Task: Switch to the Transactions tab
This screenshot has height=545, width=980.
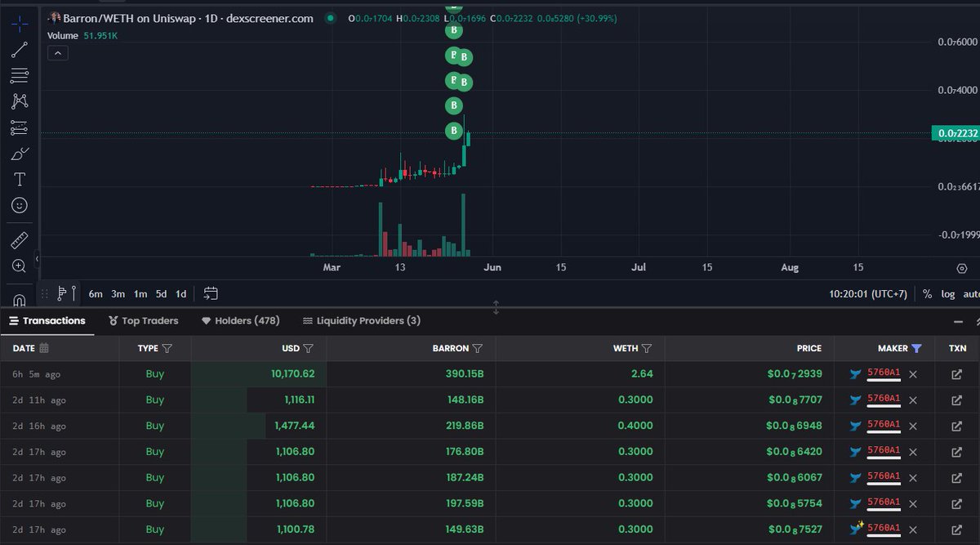Action: [47, 321]
